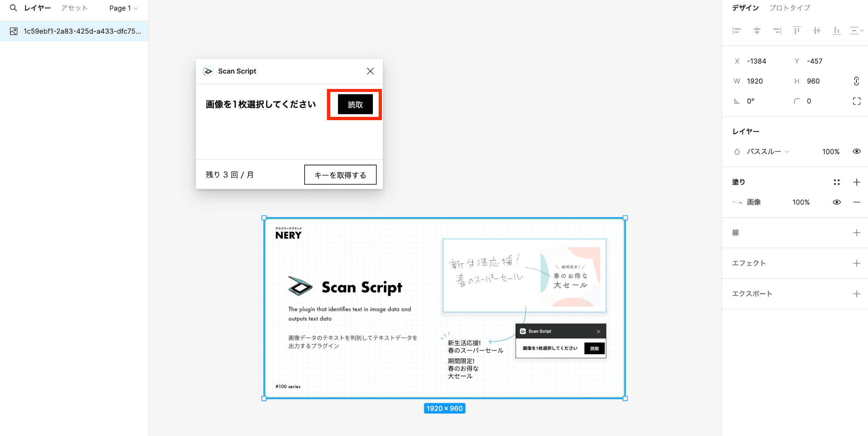The height and width of the screenshot is (436, 868).
Task: Click the search icon in layers panel
Action: click(13, 8)
